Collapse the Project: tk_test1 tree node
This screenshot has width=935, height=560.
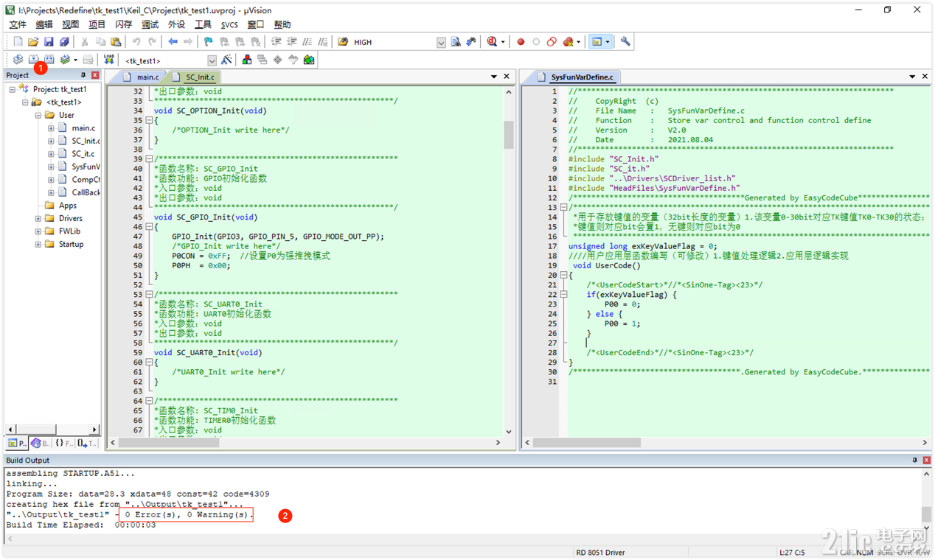(12, 89)
